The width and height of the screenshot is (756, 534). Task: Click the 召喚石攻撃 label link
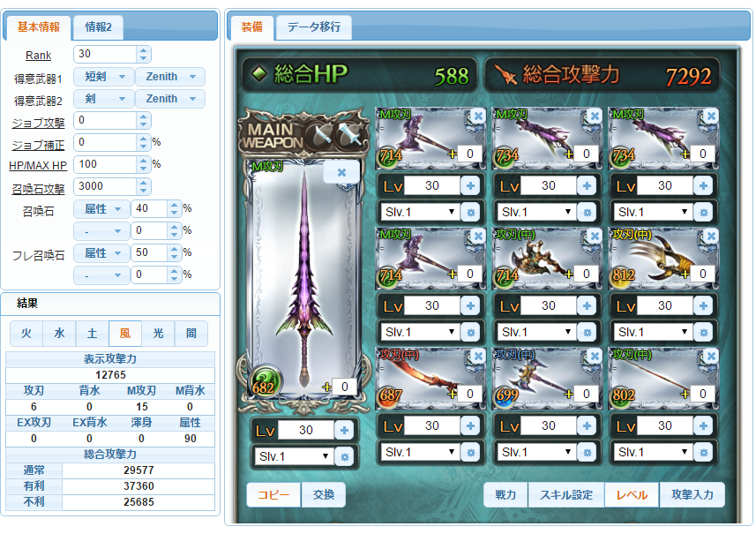click(x=38, y=189)
